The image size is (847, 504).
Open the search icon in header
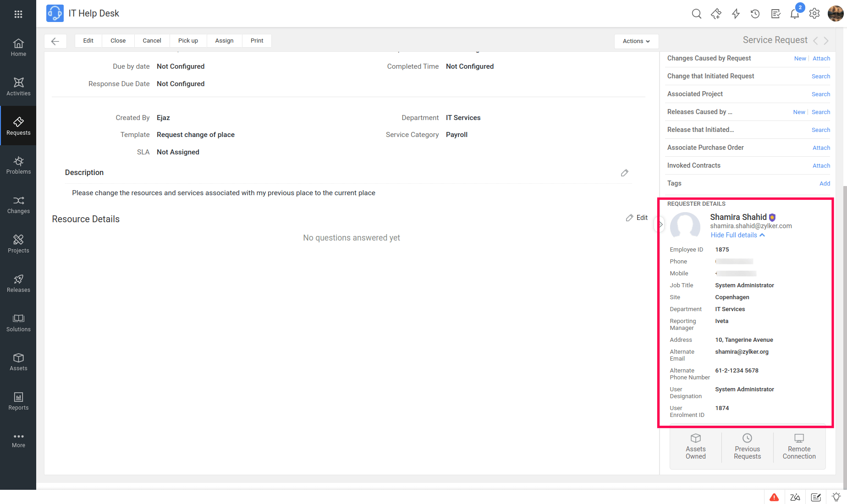tap(697, 14)
